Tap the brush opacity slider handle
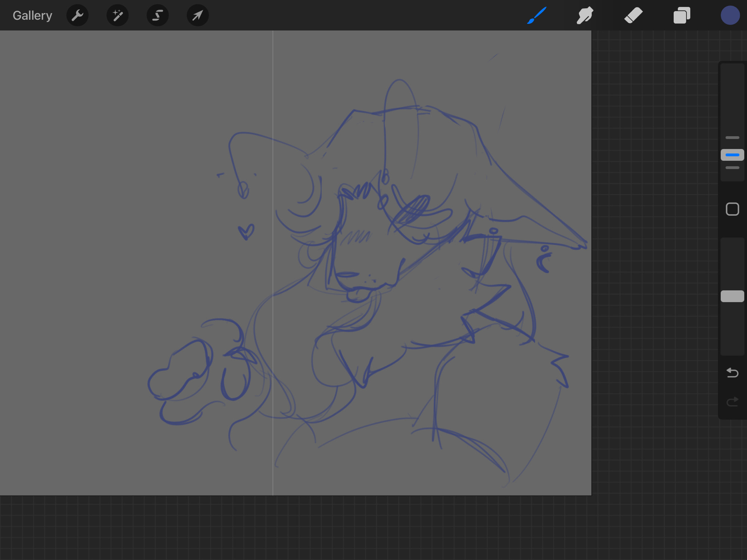Image resolution: width=747 pixels, height=560 pixels. pos(732,296)
